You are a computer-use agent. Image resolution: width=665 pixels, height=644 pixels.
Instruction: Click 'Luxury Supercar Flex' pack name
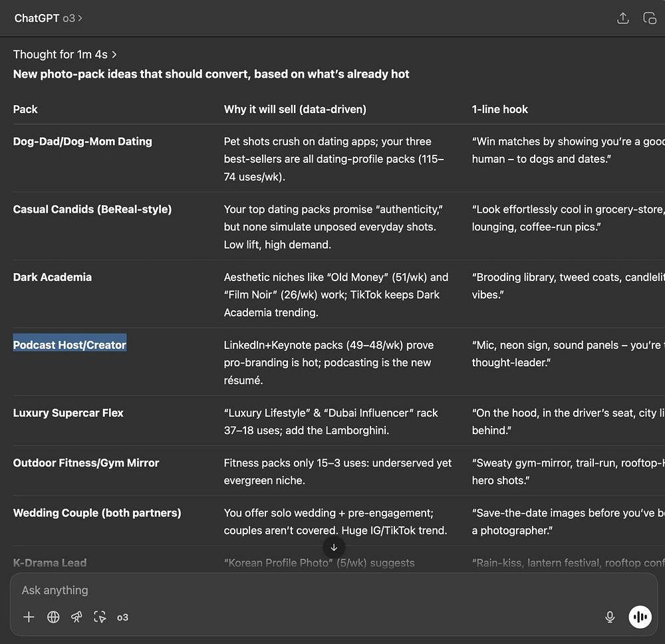pos(68,413)
